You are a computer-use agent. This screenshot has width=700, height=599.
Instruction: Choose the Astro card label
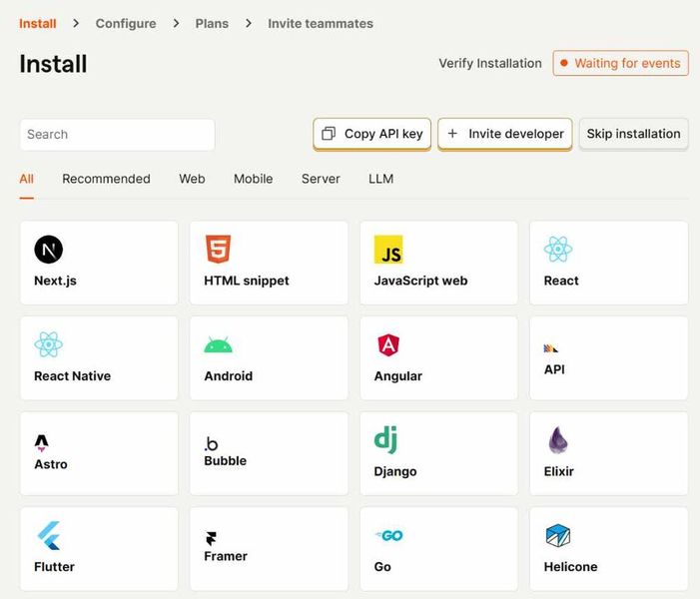click(51, 464)
